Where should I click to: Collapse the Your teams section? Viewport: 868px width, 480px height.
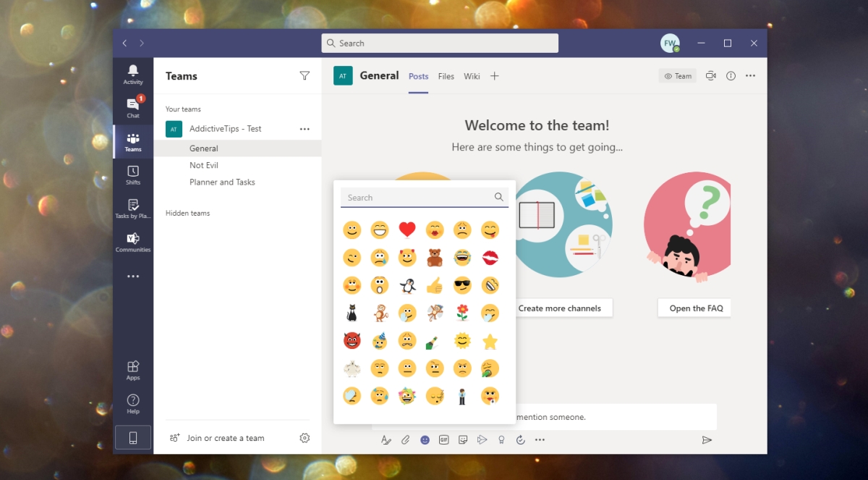183,109
